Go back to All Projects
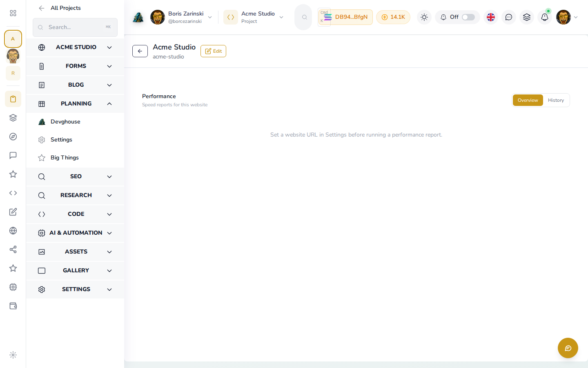The height and width of the screenshot is (368, 588). (x=60, y=8)
